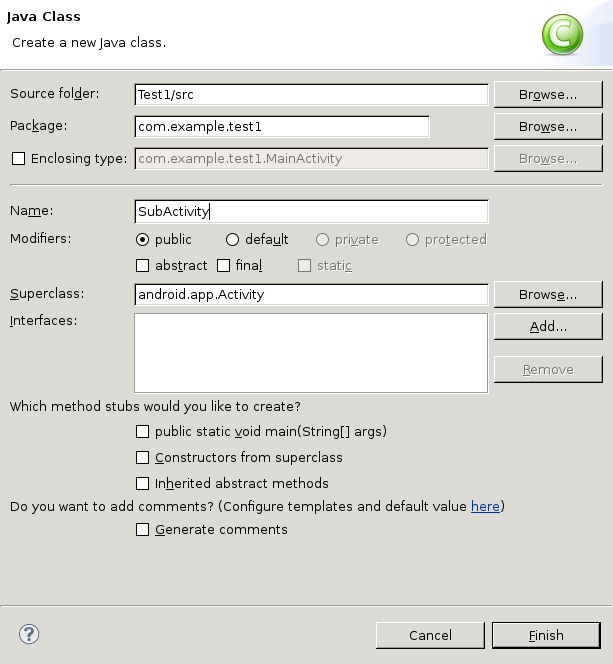The height and width of the screenshot is (664, 613).
Task: Click the Name text field
Action: coord(311,212)
